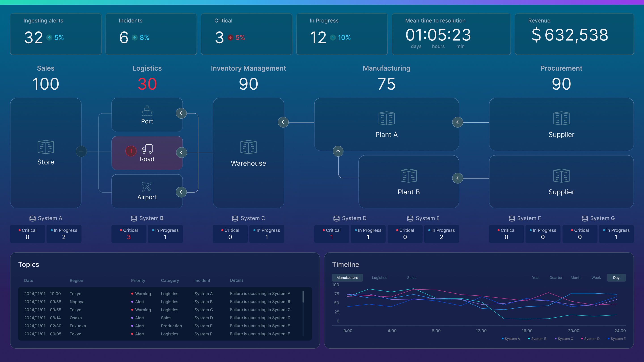Viewport: 644px width, 362px height.
Task: Collapse the Store node minus button
Action: tap(81, 151)
